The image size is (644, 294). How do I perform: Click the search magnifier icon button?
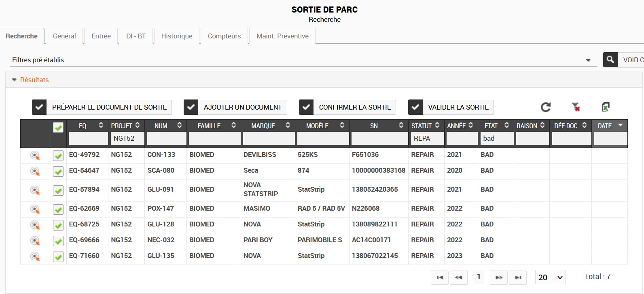pos(610,60)
